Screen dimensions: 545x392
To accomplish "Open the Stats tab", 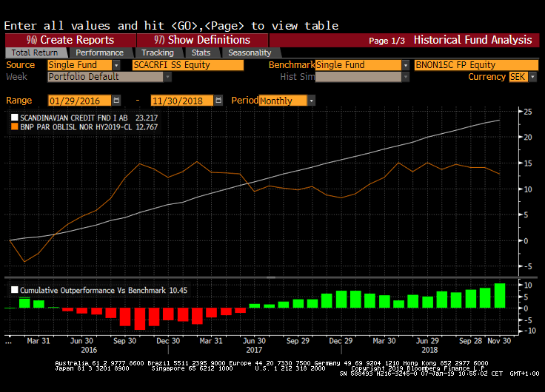I will (x=201, y=53).
